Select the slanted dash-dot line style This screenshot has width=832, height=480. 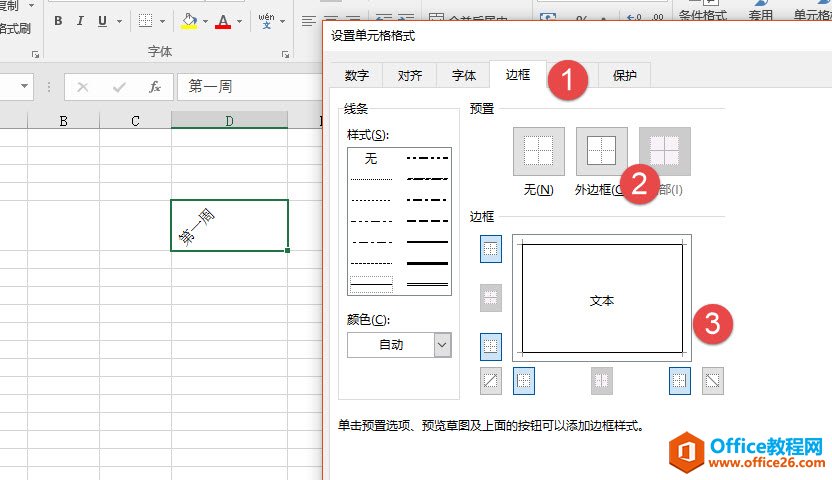click(427, 179)
